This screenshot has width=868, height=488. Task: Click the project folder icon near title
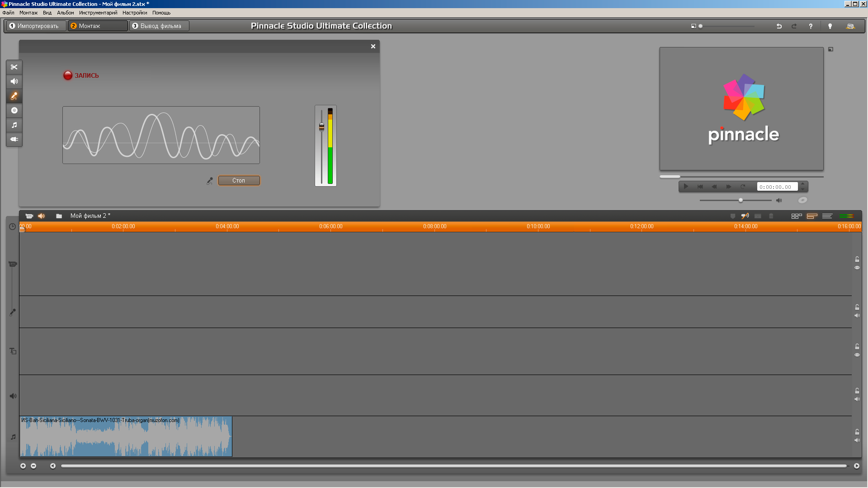(59, 216)
